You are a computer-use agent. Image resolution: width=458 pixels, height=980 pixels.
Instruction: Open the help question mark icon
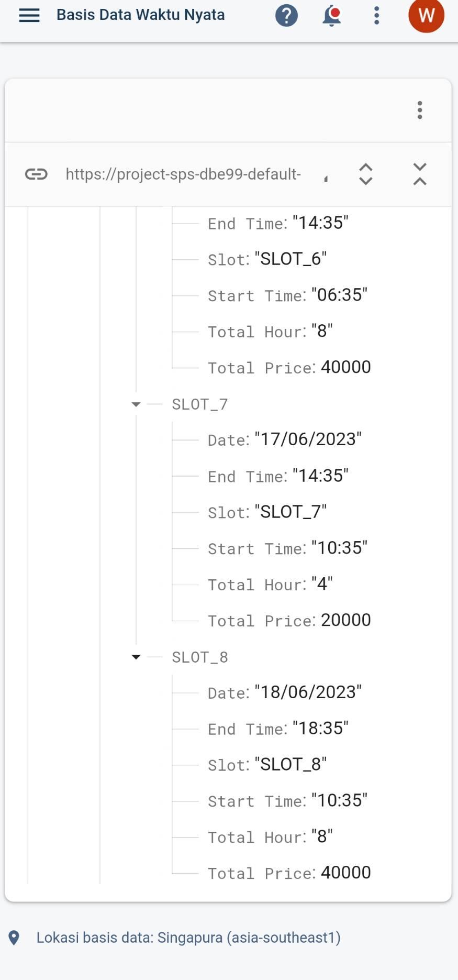[x=286, y=16]
